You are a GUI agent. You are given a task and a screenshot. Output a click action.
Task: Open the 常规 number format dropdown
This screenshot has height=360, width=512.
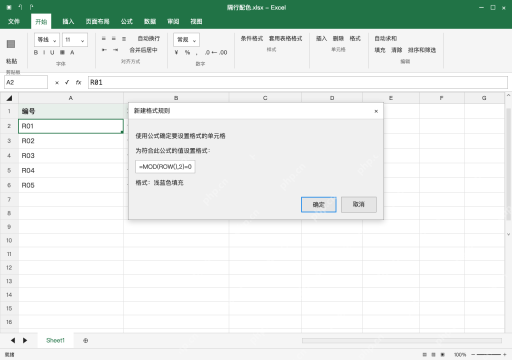tap(186, 40)
